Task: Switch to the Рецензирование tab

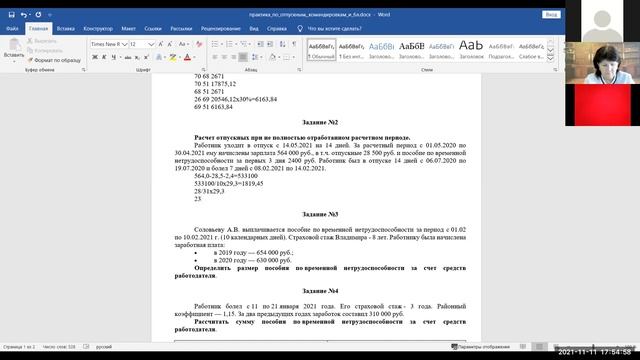Action: click(x=220, y=29)
